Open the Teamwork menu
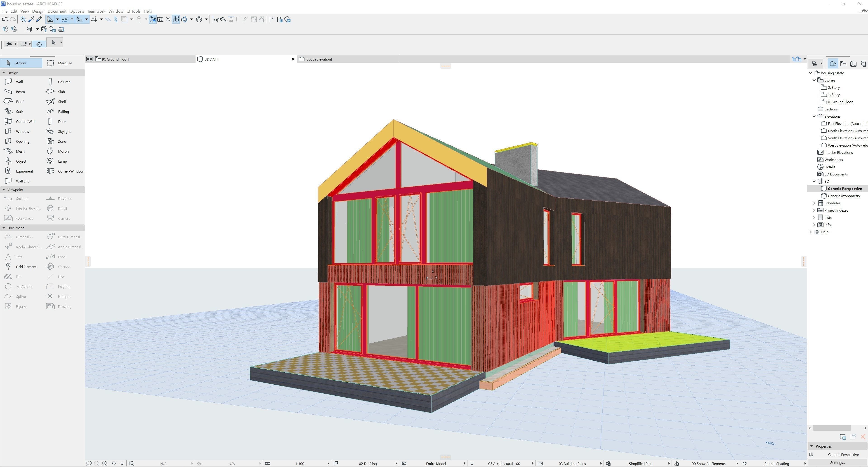This screenshot has height=467, width=868. (x=96, y=11)
